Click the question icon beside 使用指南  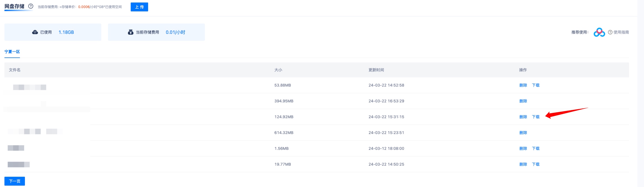pyautogui.click(x=610, y=32)
